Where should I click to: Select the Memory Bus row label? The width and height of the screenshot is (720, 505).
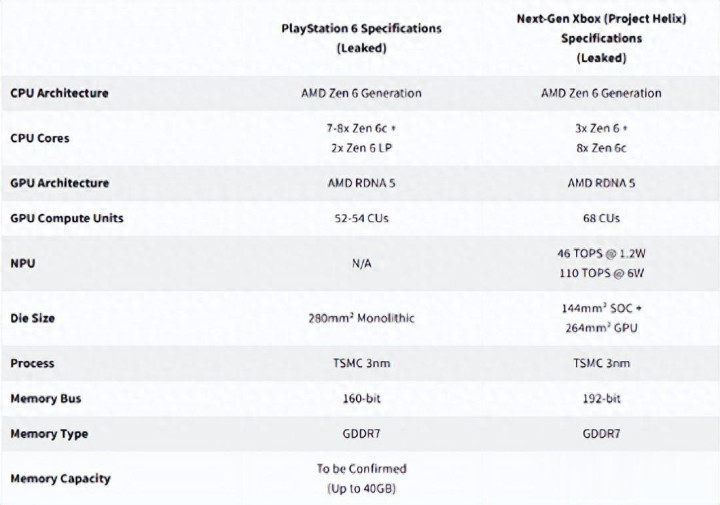[45, 398]
